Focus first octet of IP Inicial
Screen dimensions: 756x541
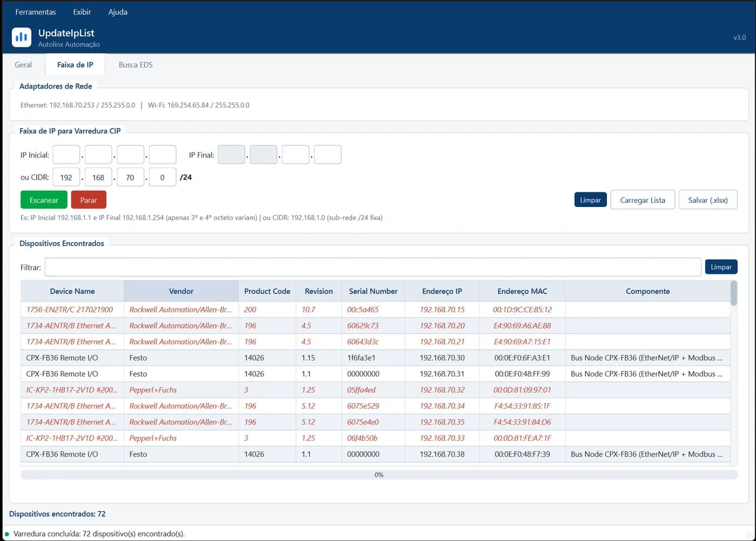pyautogui.click(x=66, y=155)
